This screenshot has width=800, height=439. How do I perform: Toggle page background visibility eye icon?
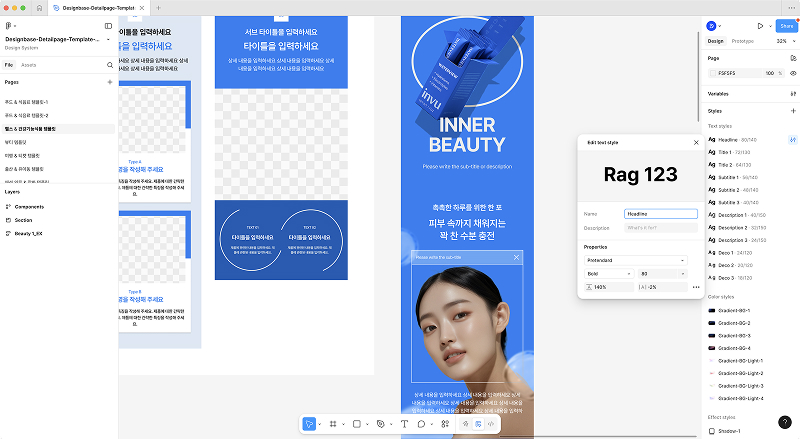(x=793, y=73)
